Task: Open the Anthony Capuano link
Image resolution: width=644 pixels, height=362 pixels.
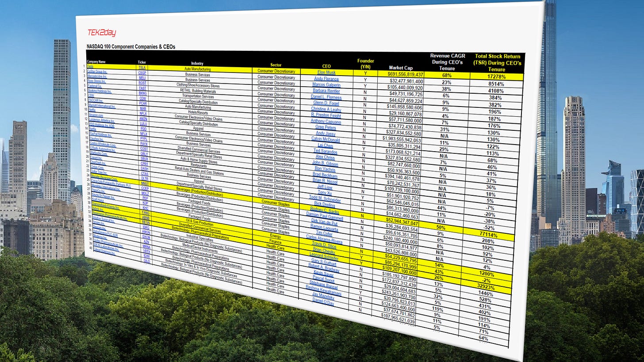Action: coord(326,121)
